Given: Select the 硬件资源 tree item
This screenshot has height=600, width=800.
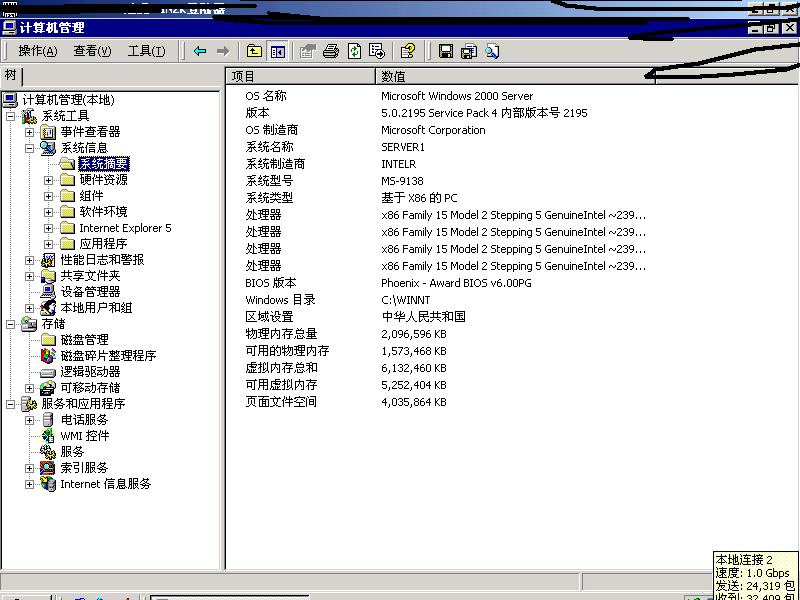Looking at the screenshot, I should click(104, 180).
